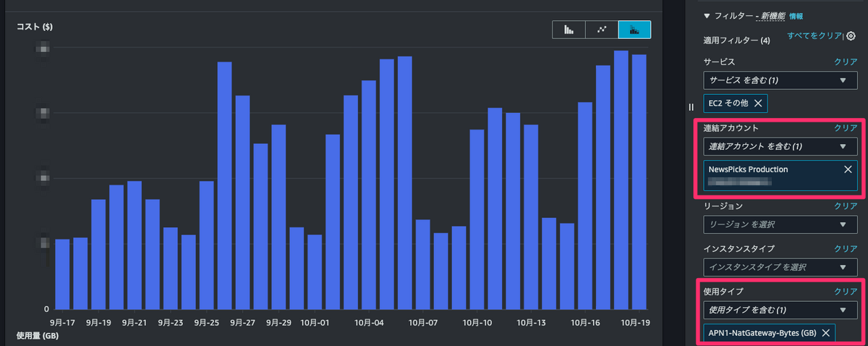Clear the 連結アカウント filter
868x346 pixels.
(846, 128)
